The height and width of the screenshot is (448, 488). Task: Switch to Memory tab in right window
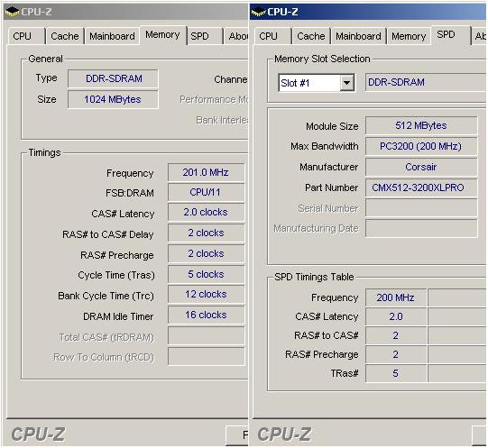pyautogui.click(x=409, y=36)
